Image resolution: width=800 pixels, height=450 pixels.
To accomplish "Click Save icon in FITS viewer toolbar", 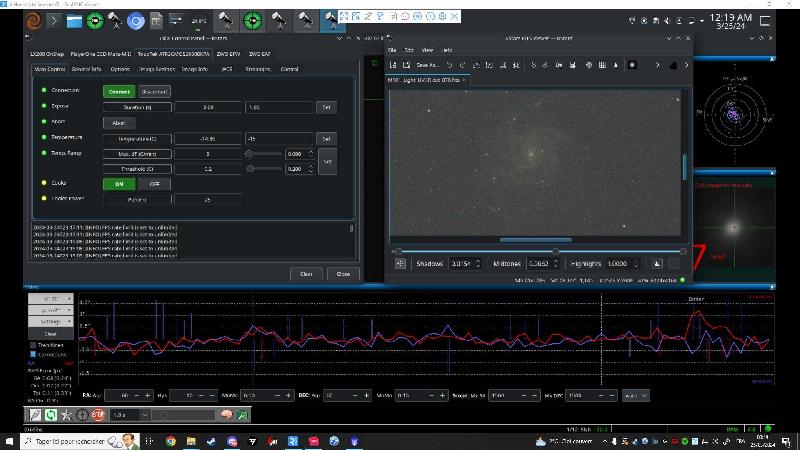I will point(408,65).
